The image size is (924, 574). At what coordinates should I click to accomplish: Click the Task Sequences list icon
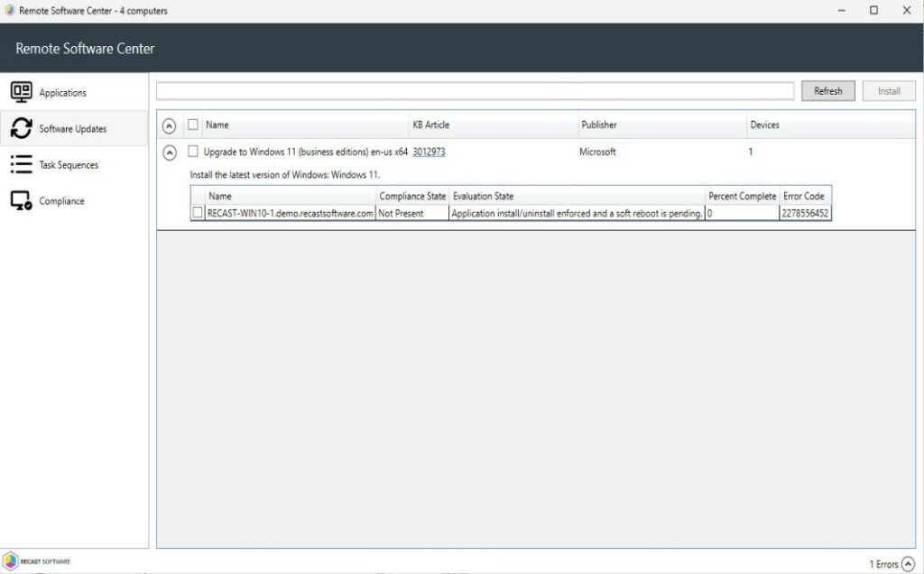22,164
